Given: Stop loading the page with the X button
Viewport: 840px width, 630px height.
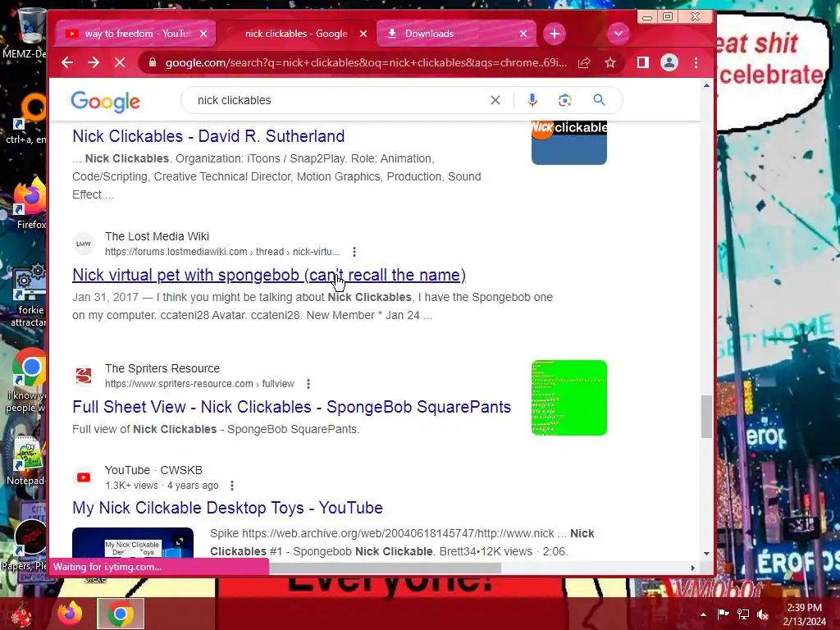Looking at the screenshot, I should point(120,62).
